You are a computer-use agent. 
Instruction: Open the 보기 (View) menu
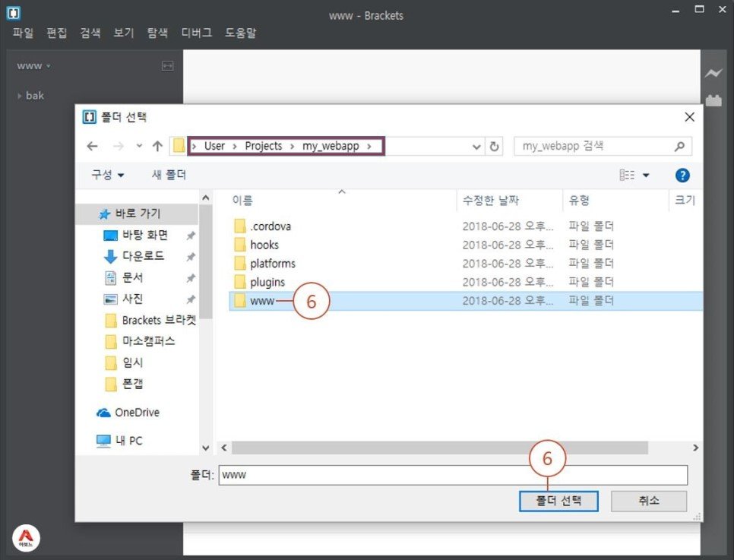(124, 33)
